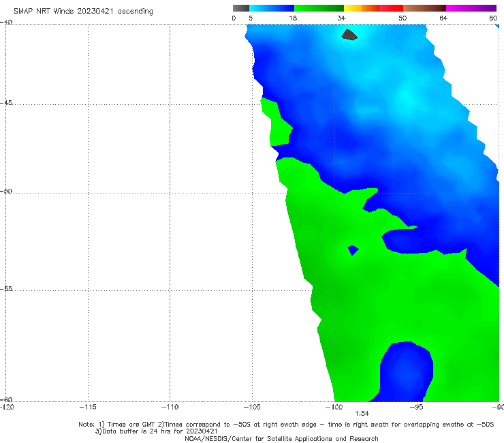Click the note '3)Data buffer is 24 hrs for 20230421'
This screenshot has width=504, height=443.
(156, 431)
